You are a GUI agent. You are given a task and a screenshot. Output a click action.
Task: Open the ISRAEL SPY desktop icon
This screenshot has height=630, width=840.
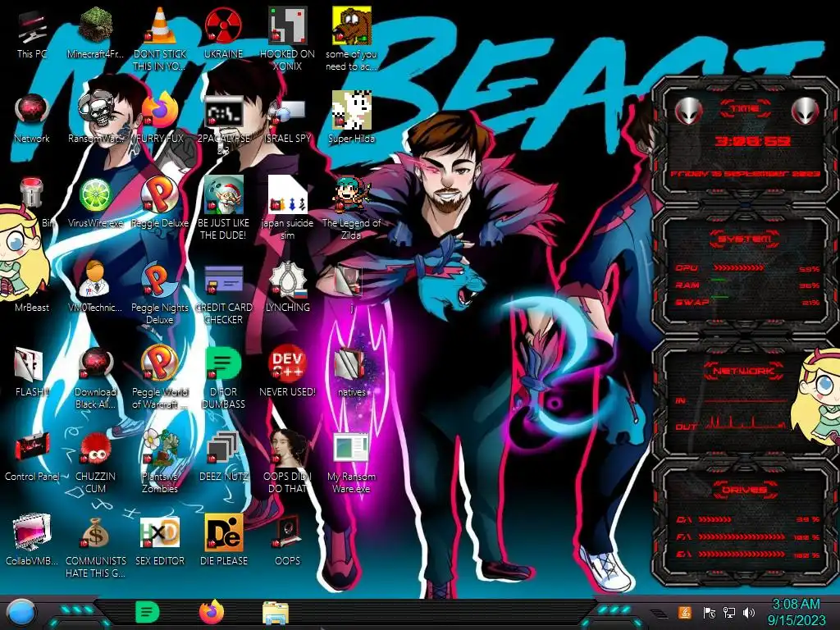pos(287,112)
